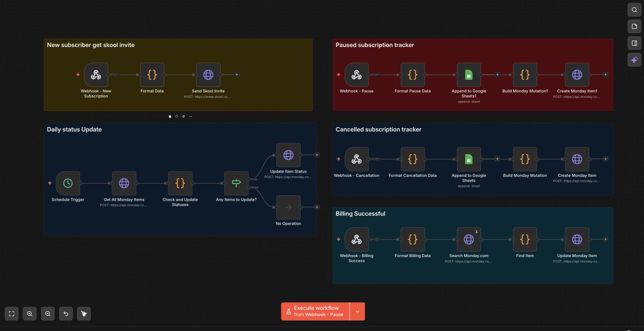Screen dimensions: 644x331
Task: Click the lightning trigger icon beside Webhook - Pause
Action: [x=338, y=75]
